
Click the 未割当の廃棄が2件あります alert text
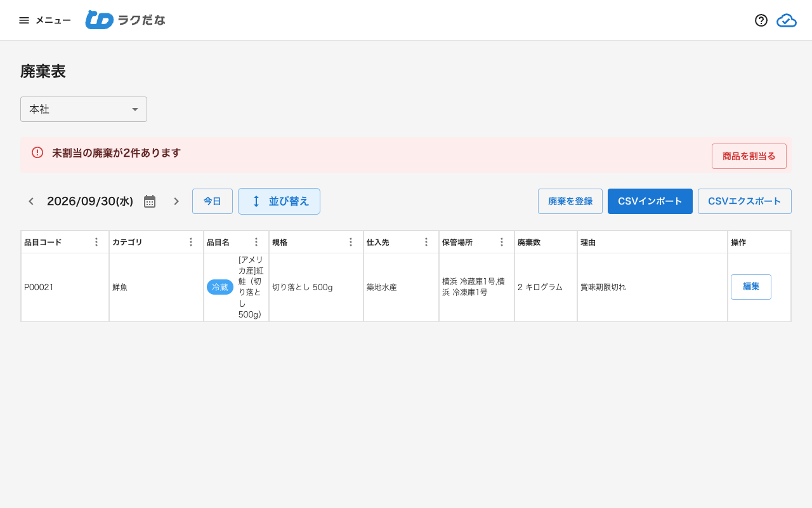[116, 152]
